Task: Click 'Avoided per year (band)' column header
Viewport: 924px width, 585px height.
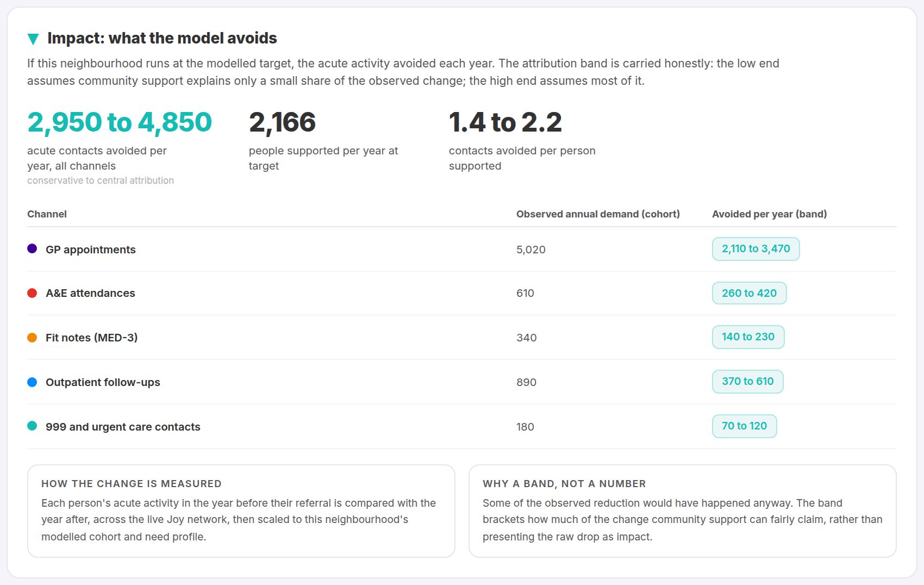Action: click(x=769, y=214)
